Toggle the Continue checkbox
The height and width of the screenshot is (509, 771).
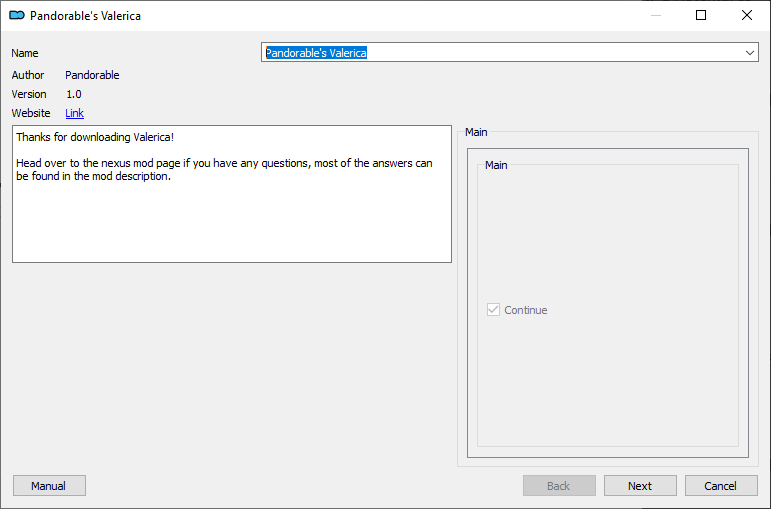point(493,310)
